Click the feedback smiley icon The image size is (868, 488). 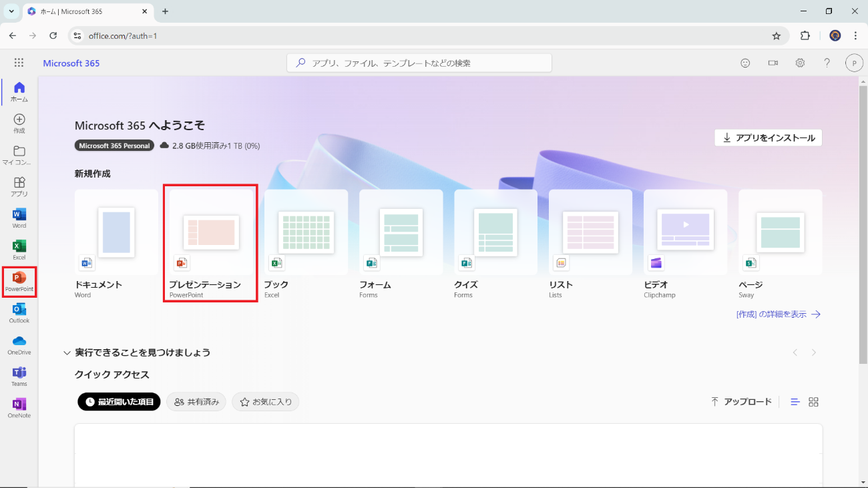(746, 63)
